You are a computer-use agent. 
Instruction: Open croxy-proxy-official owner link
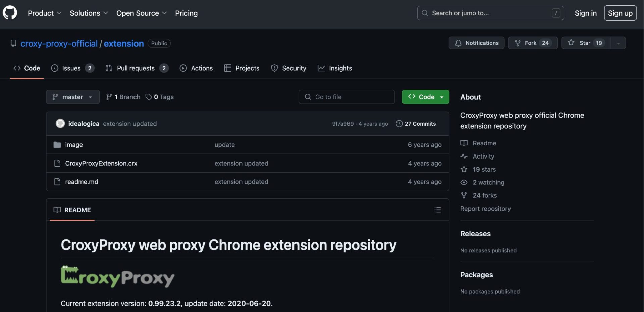point(59,43)
